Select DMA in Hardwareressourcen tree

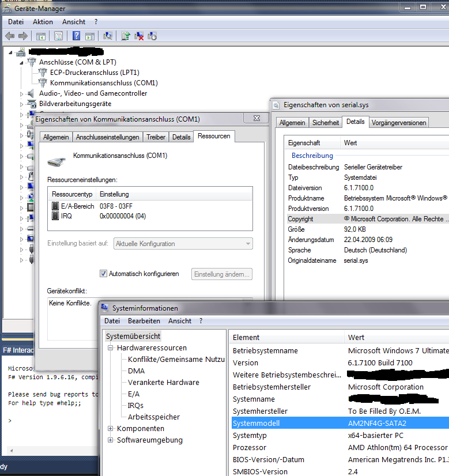[x=136, y=371]
